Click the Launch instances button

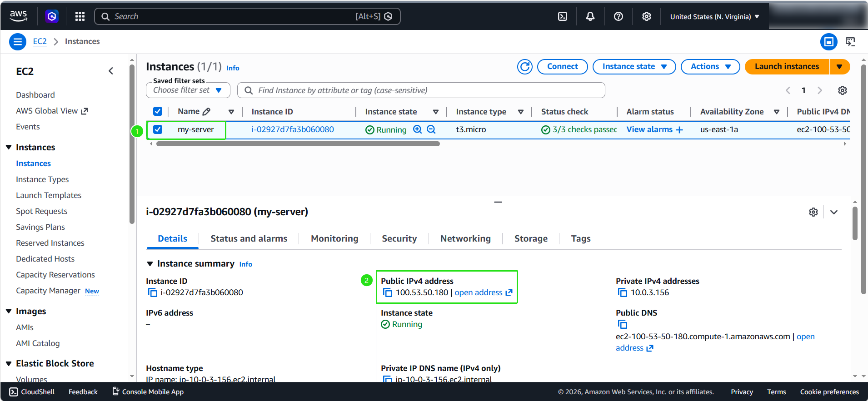[x=787, y=67]
